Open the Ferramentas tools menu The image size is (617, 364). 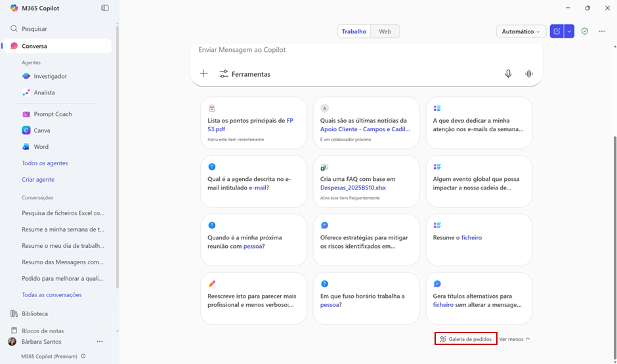tap(245, 74)
